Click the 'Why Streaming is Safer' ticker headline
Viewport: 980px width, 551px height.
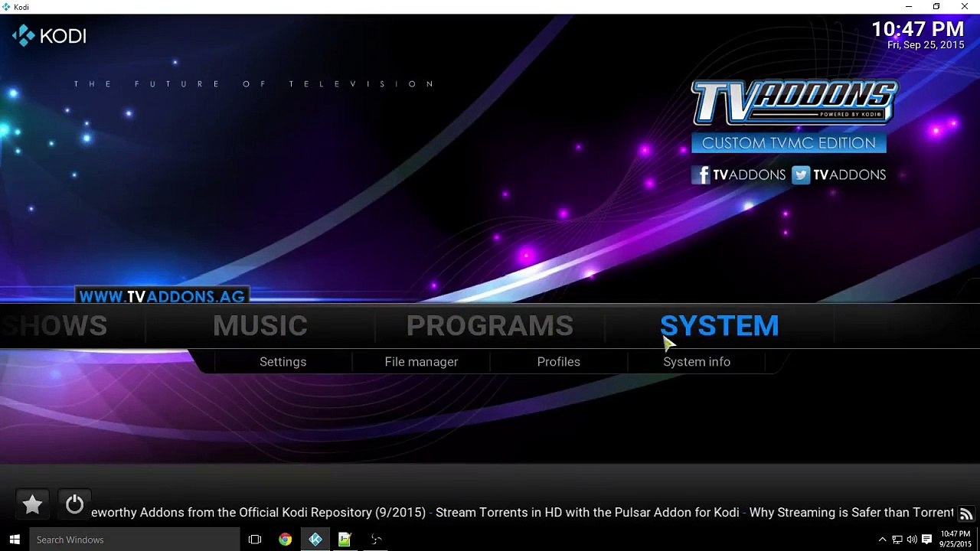click(851, 513)
